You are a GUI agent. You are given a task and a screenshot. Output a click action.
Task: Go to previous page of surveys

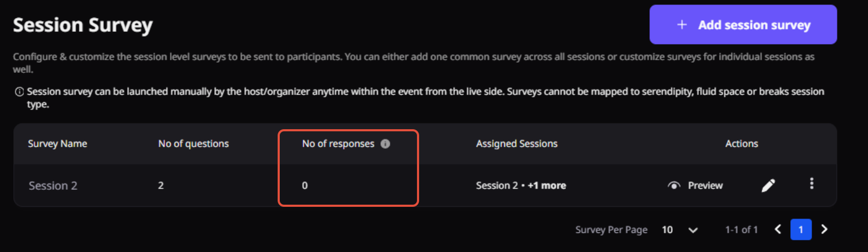778,229
